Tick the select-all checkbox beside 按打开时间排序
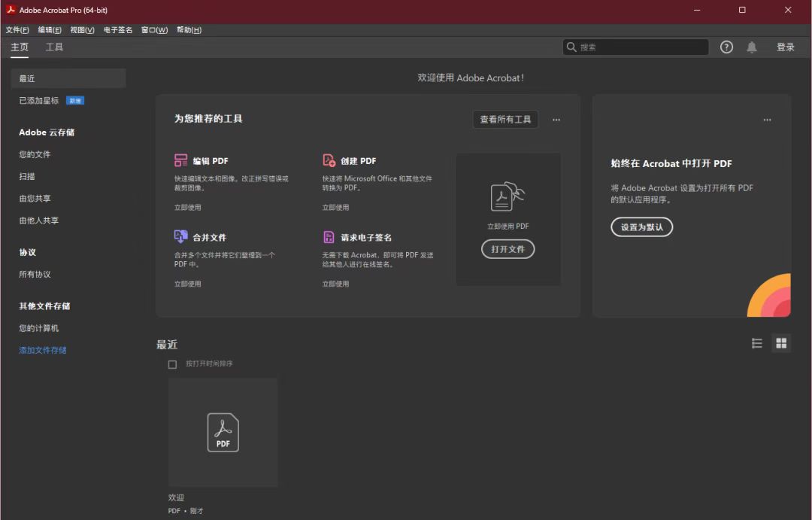Viewport: 812px width, 520px height. coord(172,364)
